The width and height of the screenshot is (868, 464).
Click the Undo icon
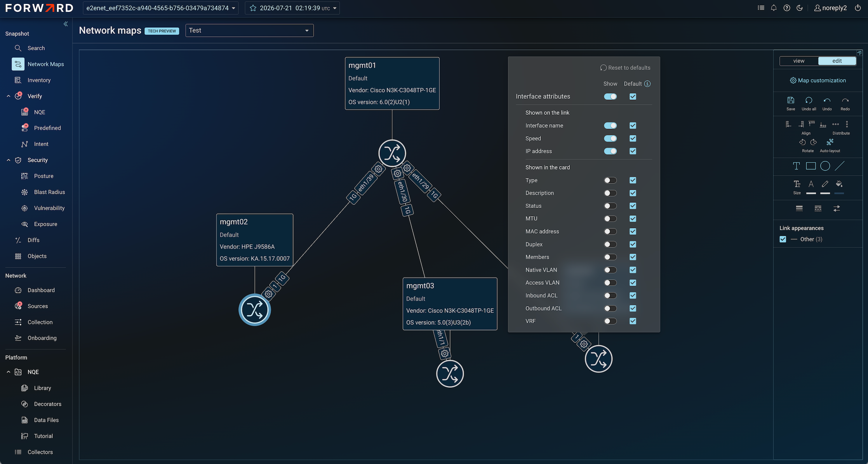(827, 101)
